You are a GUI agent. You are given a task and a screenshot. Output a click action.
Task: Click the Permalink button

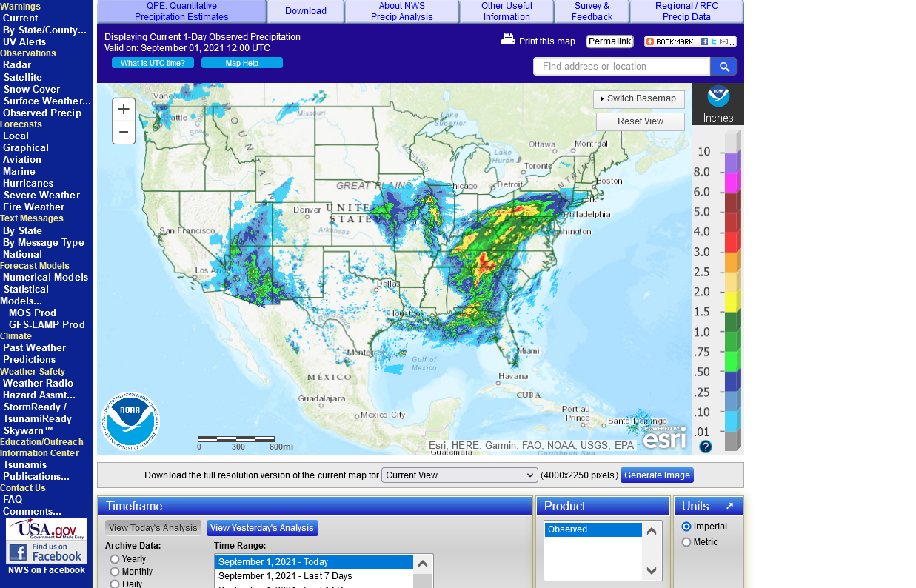(x=610, y=41)
